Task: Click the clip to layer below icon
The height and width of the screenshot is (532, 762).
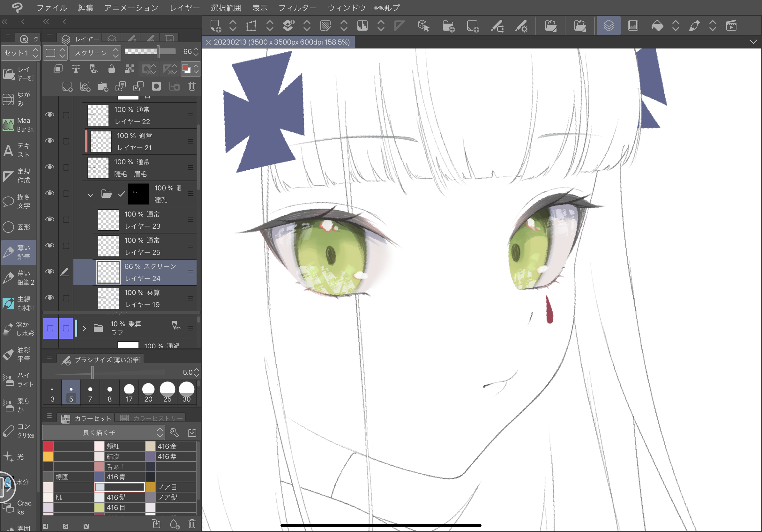Action: tap(58, 69)
